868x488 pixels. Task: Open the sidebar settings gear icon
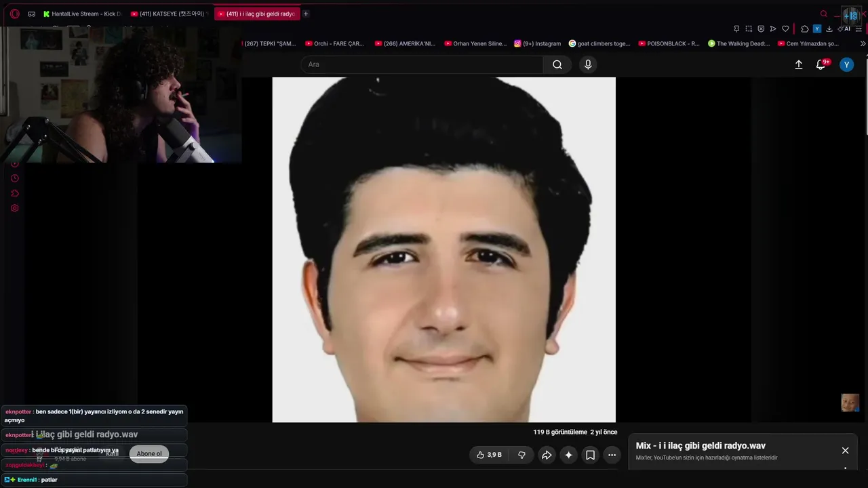15,208
